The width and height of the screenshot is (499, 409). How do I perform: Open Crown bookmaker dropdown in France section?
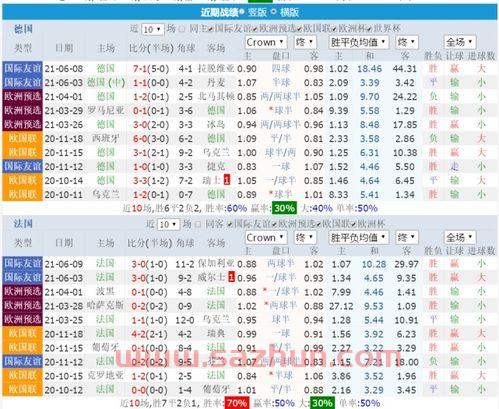pos(266,238)
